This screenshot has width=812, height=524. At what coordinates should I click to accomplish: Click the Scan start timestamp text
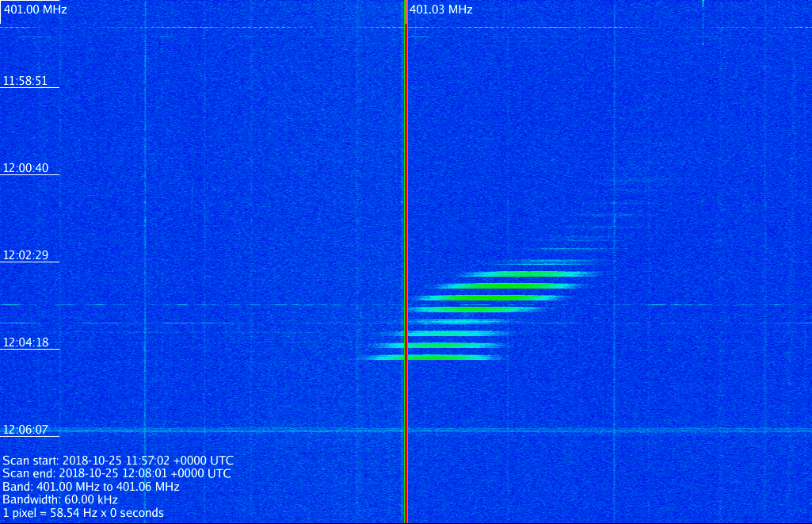pyautogui.click(x=118, y=461)
